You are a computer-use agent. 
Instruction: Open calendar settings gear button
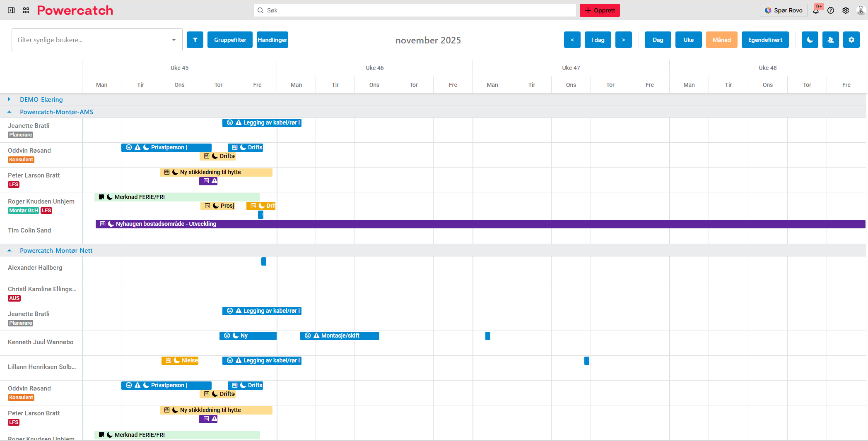click(x=851, y=40)
